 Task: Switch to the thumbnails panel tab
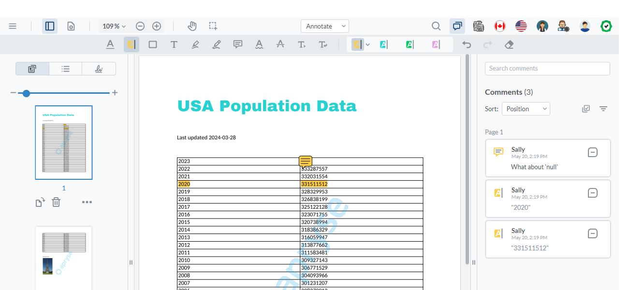pyautogui.click(x=32, y=69)
